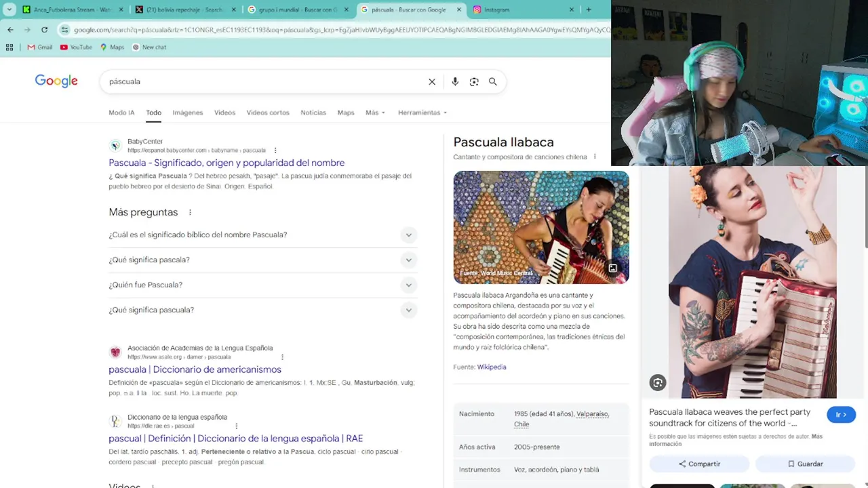Expand '¿Quién fue Pascuala?' question
Image resolution: width=868 pixels, height=488 pixels.
pyautogui.click(x=263, y=285)
